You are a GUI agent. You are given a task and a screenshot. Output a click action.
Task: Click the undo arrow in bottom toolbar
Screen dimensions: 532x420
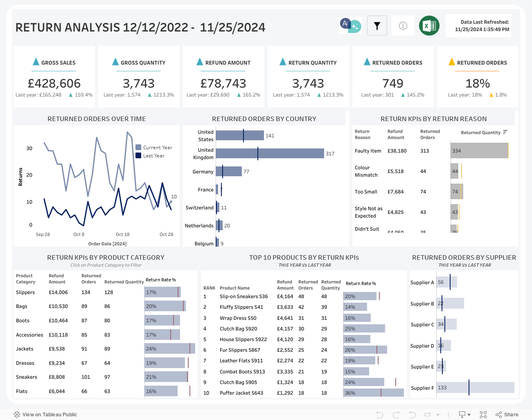tap(379, 415)
